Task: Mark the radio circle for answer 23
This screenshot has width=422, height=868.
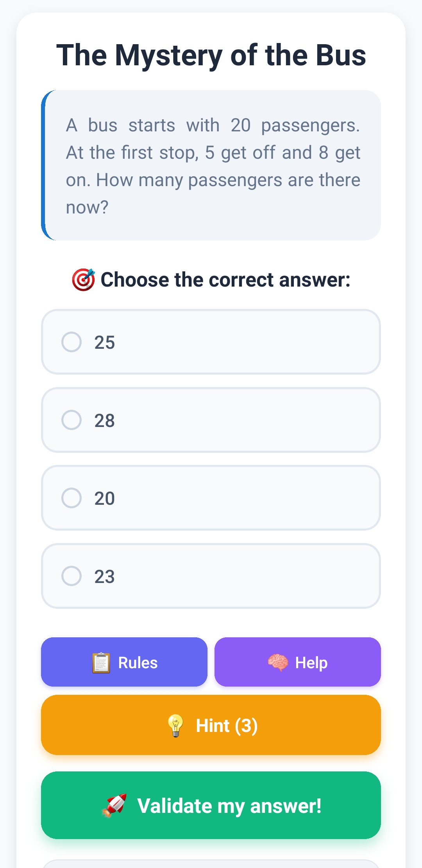Action: point(72,576)
